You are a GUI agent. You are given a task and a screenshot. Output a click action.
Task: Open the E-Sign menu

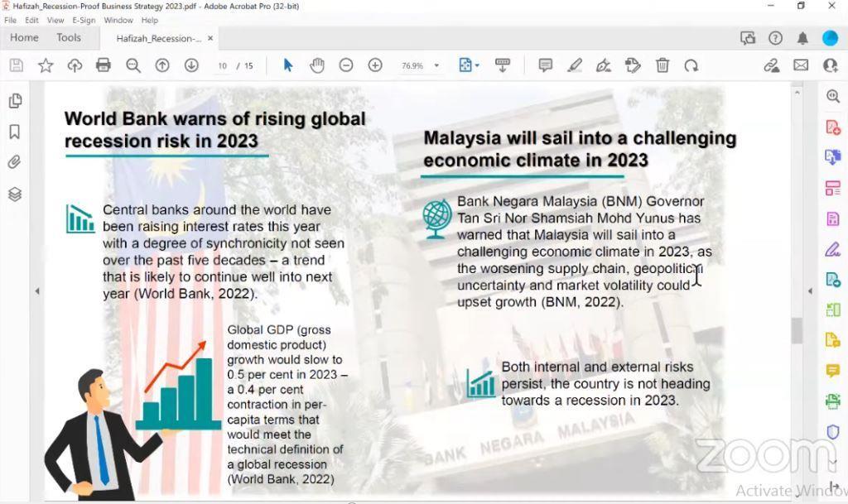click(x=84, y=20)
